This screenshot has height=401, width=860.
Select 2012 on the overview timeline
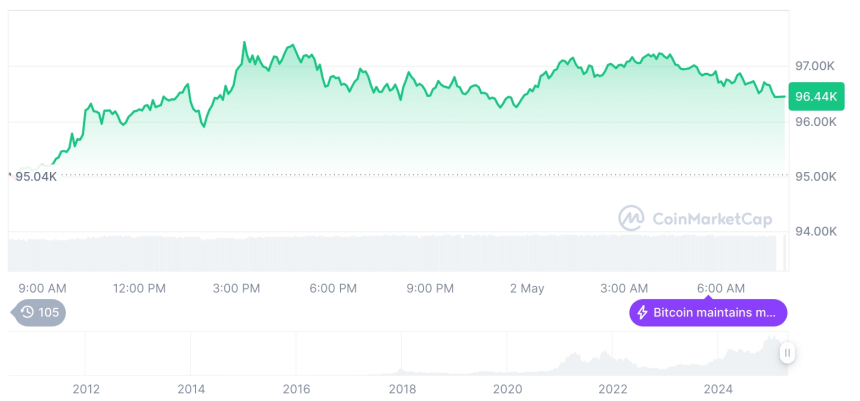pos(86,388)
